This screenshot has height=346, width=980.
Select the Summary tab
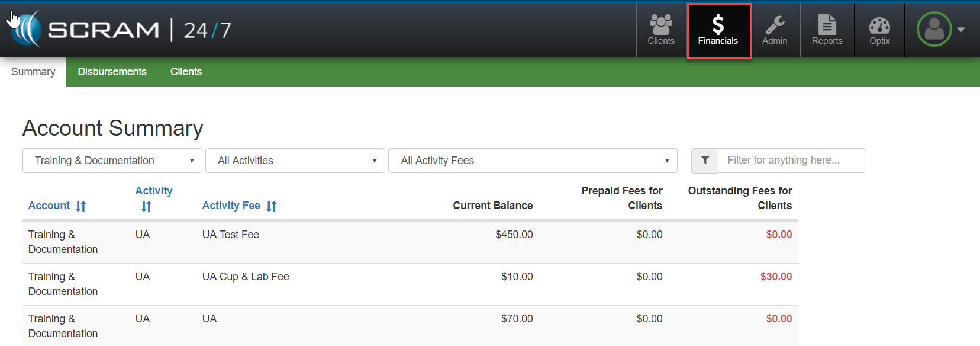[33, 72]
